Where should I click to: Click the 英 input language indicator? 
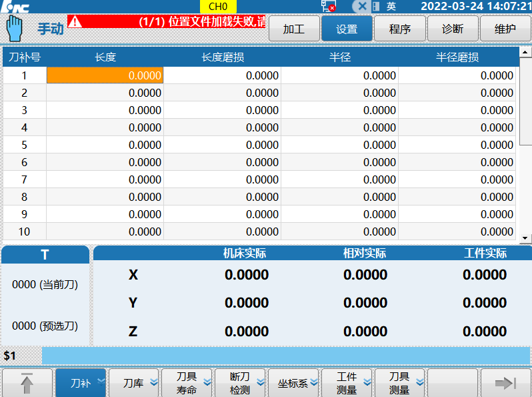pos(392,6)
